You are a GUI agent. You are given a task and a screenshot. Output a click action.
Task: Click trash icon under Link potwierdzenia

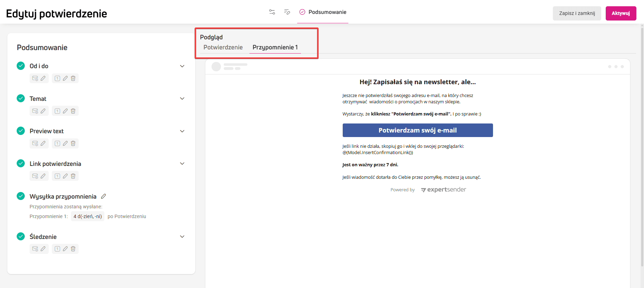click(x=73, y=176)
